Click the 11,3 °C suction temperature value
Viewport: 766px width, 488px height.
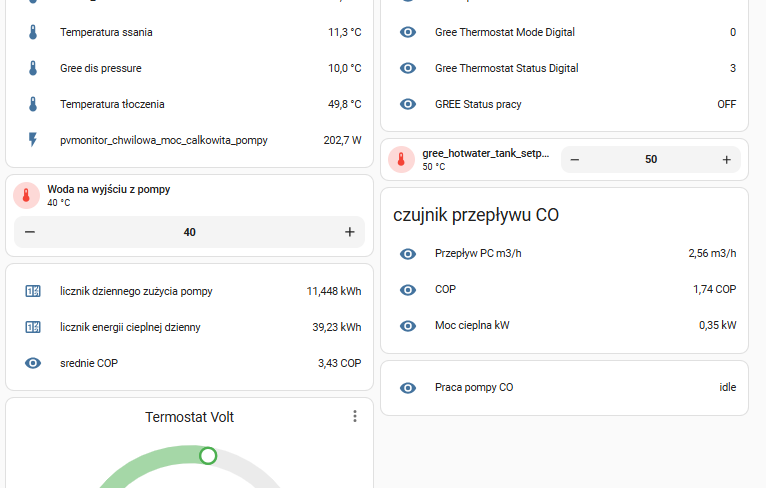(345, 32)
